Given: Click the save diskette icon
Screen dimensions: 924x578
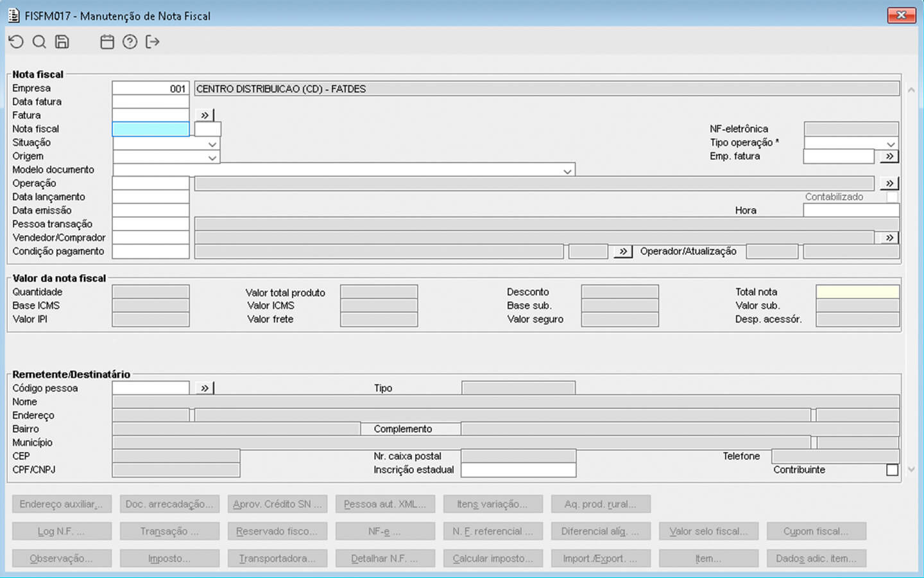Looking at the screenshot, I should point(62,42).
